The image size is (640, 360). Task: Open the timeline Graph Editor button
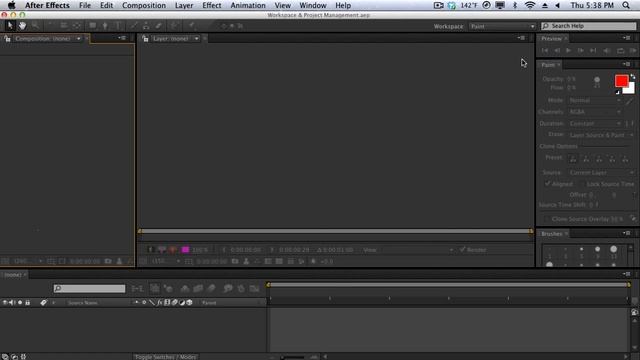254,289
